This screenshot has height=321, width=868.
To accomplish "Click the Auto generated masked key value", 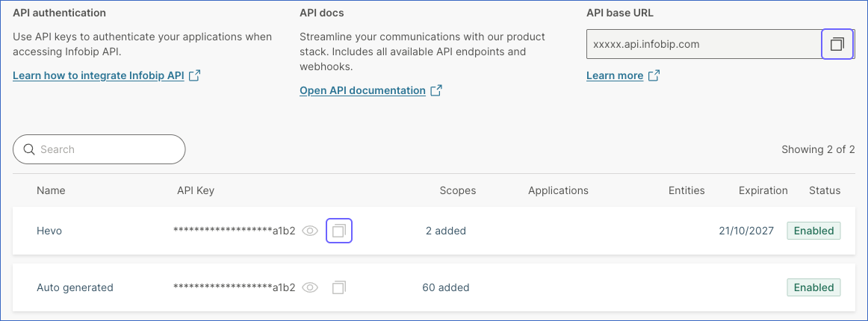I will tap(234, 287).
